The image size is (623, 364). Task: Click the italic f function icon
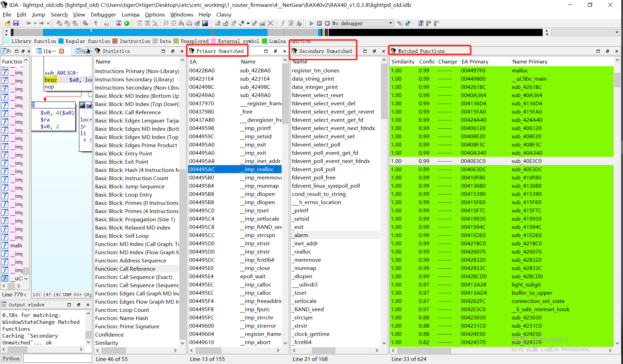(x=283, y=23)
